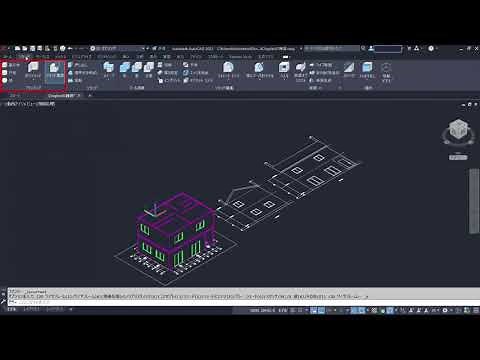
Task: Toggle snap mode in the status bar
Action: (301, 310)
